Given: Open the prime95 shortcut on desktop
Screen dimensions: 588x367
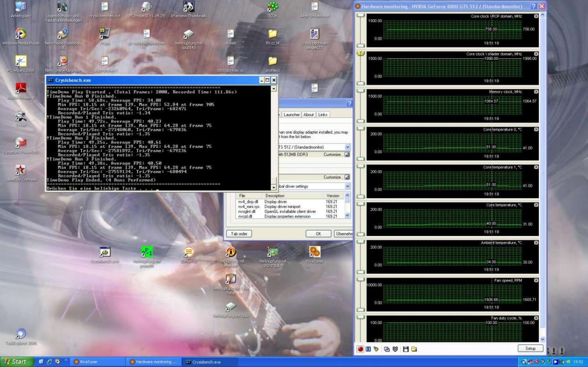Looking at the screenshot, I should (147, 256).
